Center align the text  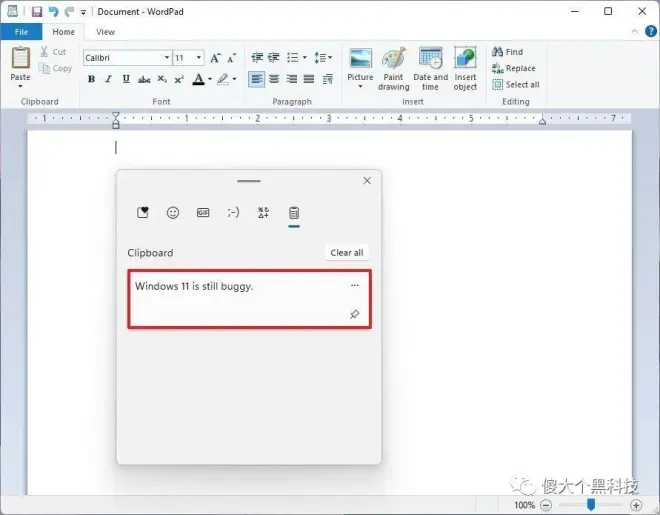coord(274,79)
